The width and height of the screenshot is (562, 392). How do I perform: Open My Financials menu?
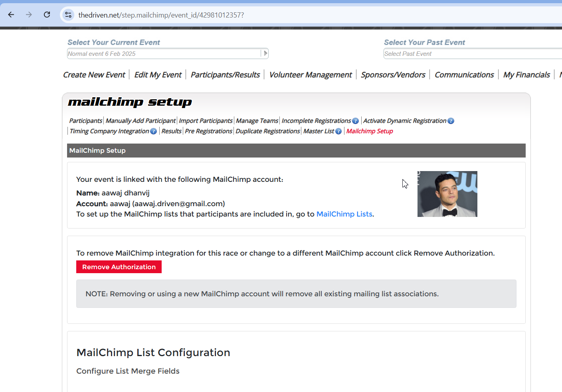click(526, 75)
